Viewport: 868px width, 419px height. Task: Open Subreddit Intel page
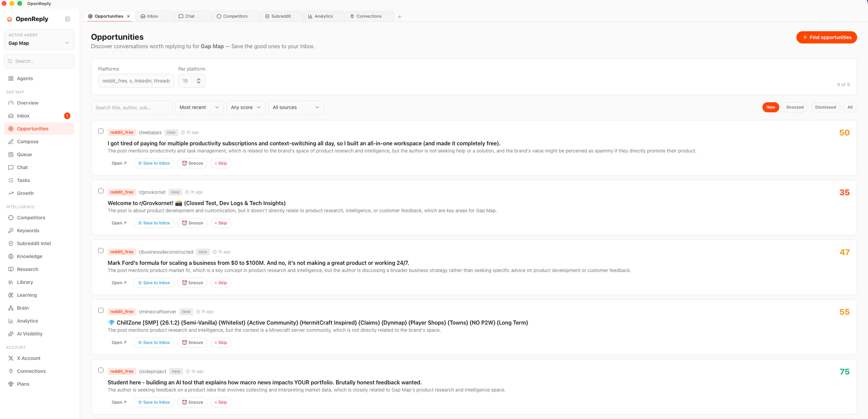point(39,243)
